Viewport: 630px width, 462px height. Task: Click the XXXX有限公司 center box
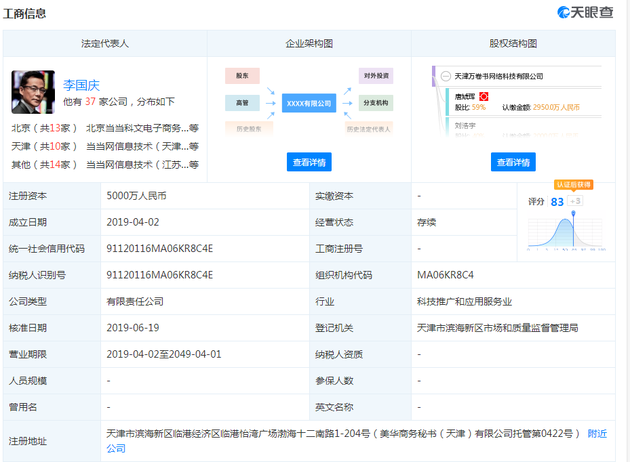[309, 103]
